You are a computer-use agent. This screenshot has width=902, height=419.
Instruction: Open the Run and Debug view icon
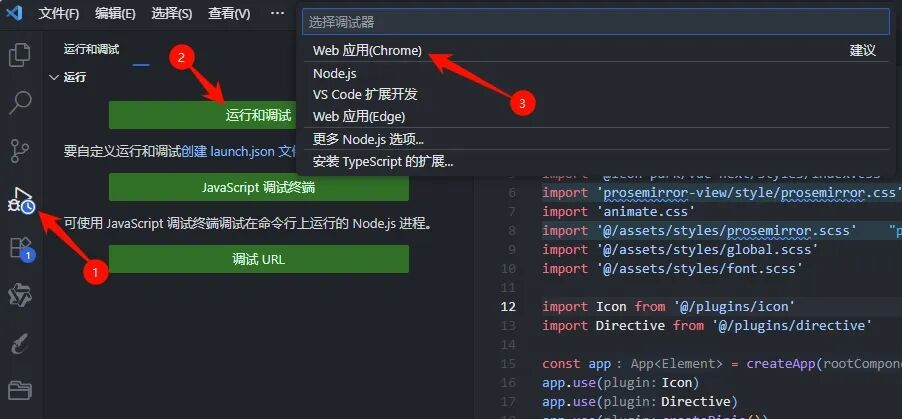pos(21,200)
